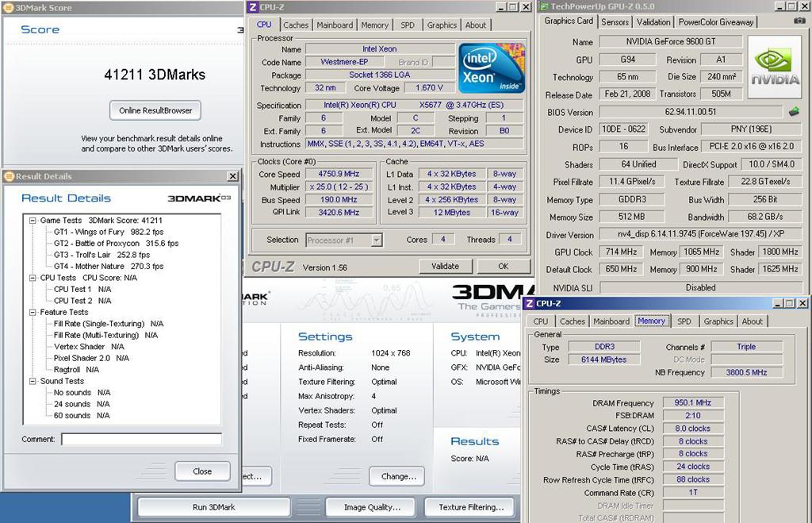Open the PowerColor Giveaway tab

(716, 21)
